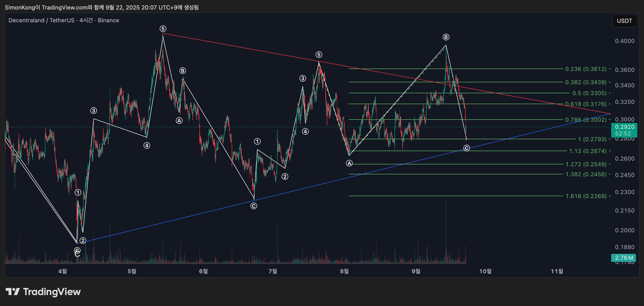This screenshot has height=306, width=644.
Task: Select the Ⓒ wave label under the late-June low
Action: tap(254, 206)
